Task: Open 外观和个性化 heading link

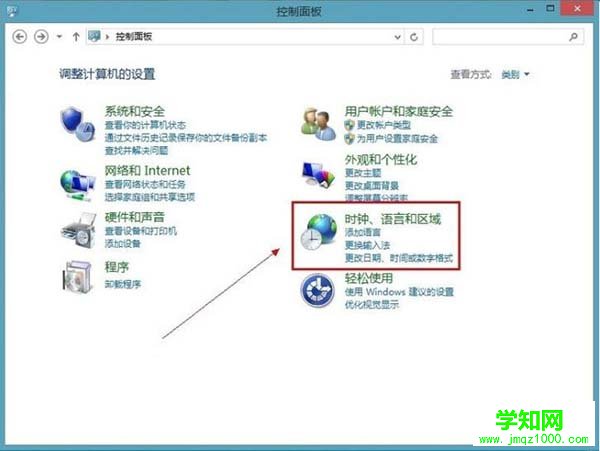Action: tap(380, 159)
